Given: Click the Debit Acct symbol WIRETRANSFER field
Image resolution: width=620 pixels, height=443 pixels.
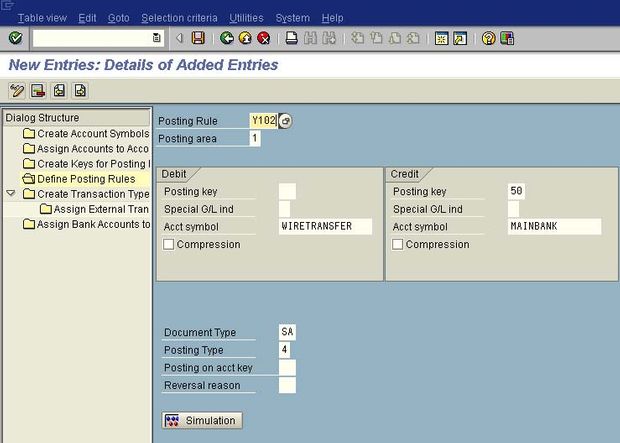Looking at the screenshot, I should 325,226.
